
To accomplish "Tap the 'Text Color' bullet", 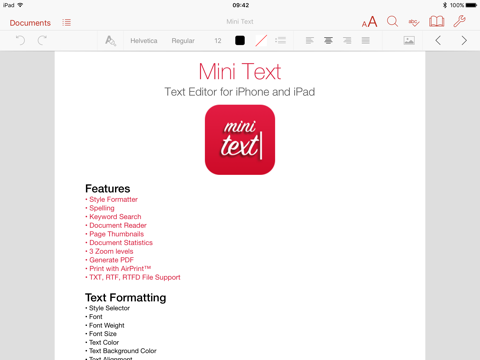I will pos(102,342).
